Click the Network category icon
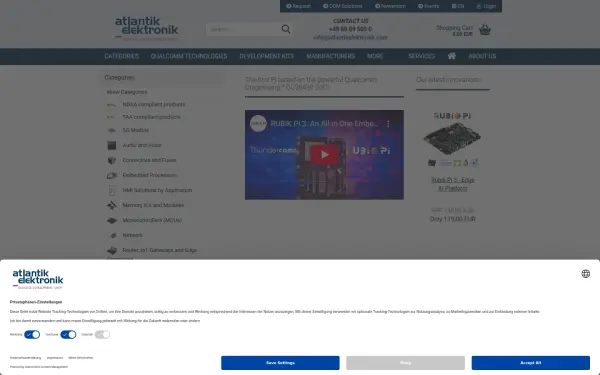Viewport: 600px width, 375px height. tap(111, 235)
